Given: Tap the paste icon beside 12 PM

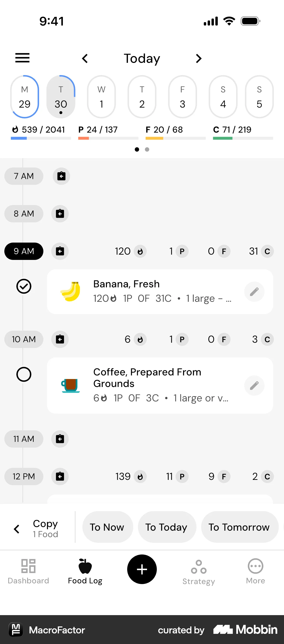Looking at the screenshot, I should [60, 476].
